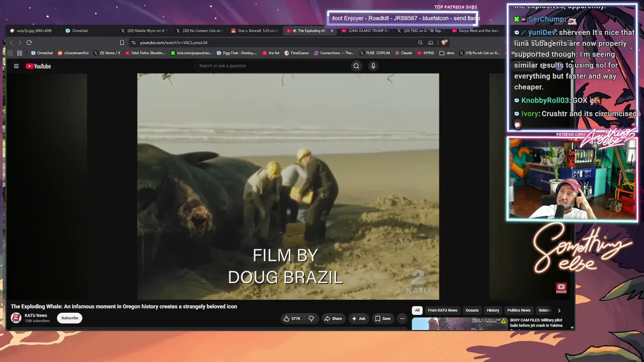Switch to the Doe v. Bonnell tab

pos(255,31)
